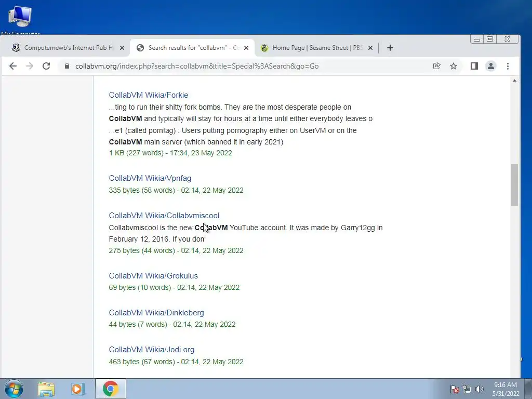Close the Sesame Street tab
The height and width of the screenshot is (399, 532).
click(x=370, y=48)
